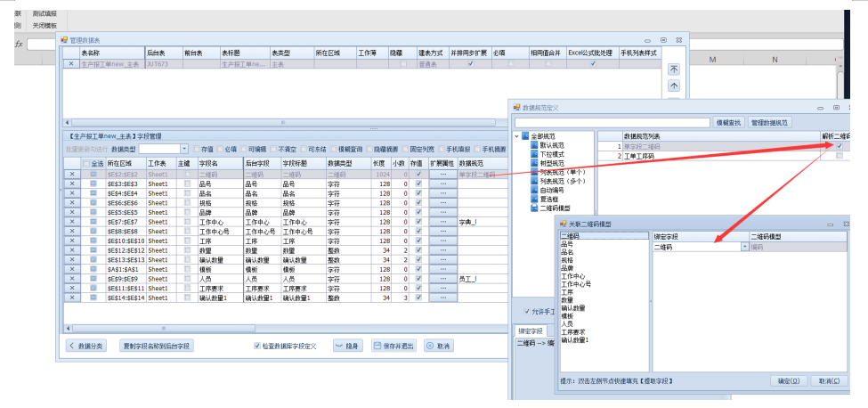Click the move-to-top arrow icon in 管理数据表
The image size is (868, 408).
pyautogui.click(x=673, y=69)
